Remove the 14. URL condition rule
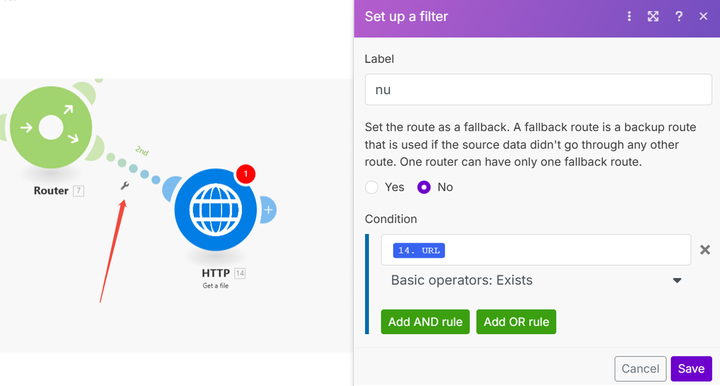The image size is (720, 386). [705, 250]
